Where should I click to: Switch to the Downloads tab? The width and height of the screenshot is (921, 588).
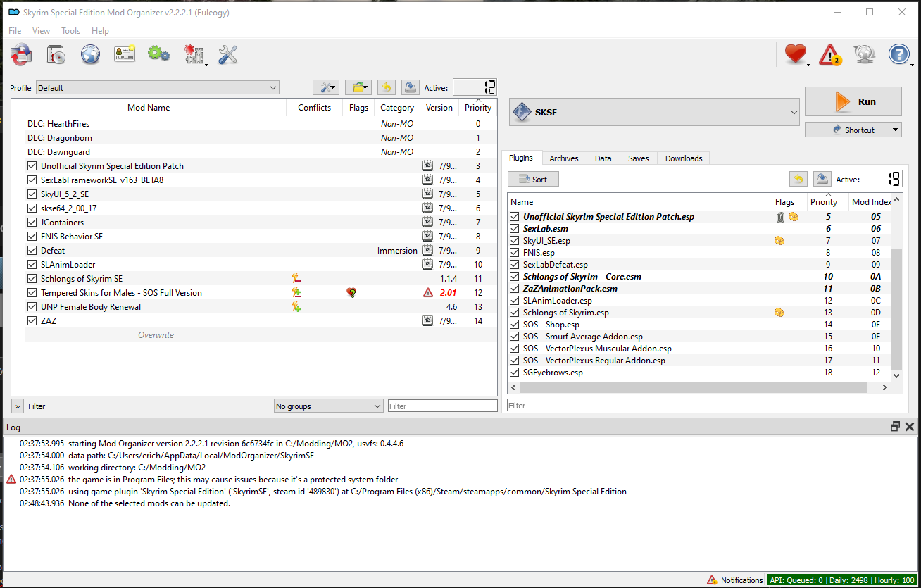684,158
